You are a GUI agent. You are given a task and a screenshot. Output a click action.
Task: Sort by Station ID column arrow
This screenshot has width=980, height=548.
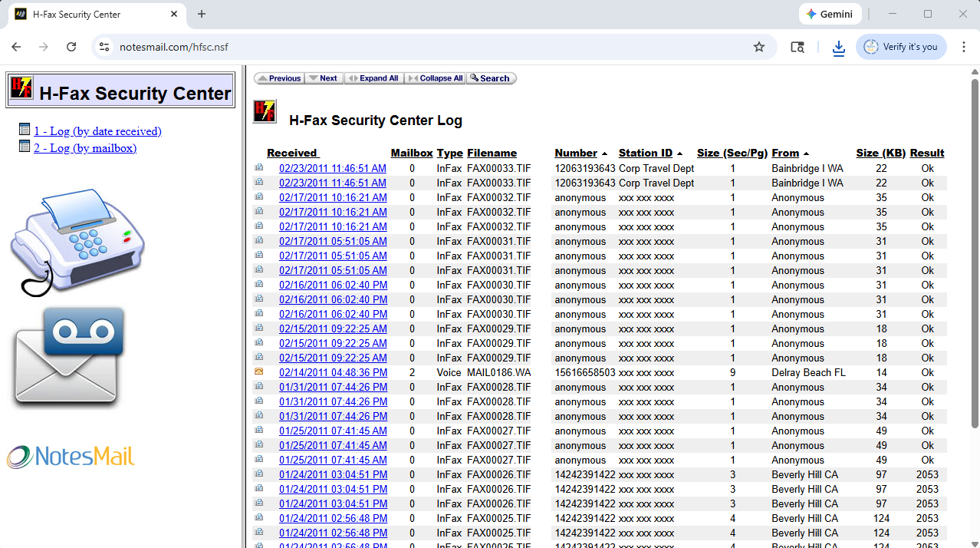(679, 154)
